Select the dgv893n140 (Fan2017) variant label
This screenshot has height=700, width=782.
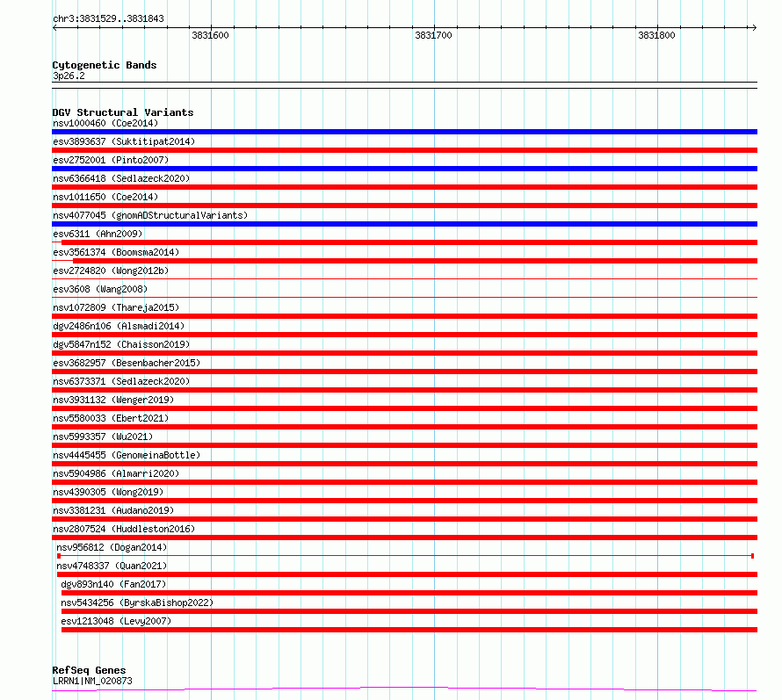tap(113, 584)
